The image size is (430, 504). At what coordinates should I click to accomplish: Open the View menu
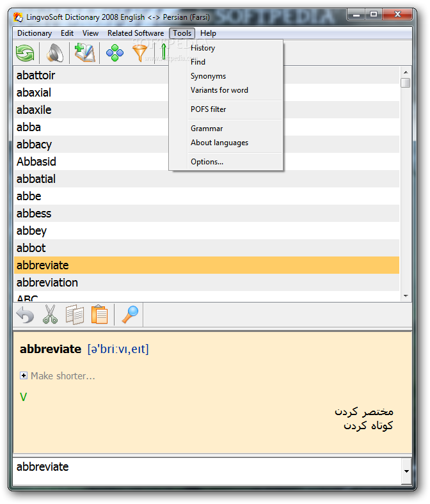click(90, 33)
